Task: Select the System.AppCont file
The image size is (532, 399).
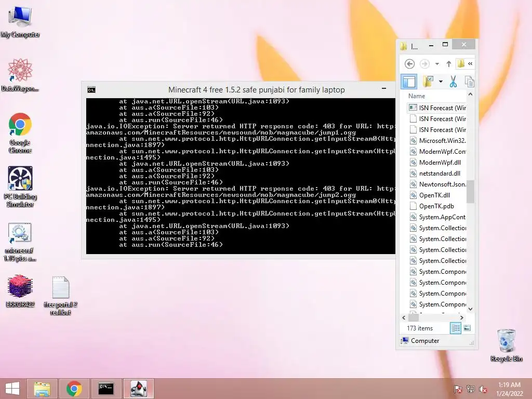Action: (436, 217)
